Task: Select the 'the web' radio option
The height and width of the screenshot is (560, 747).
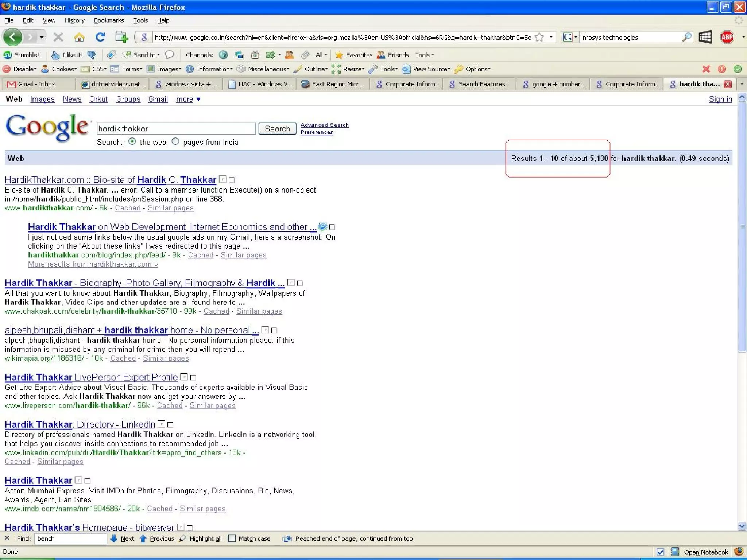Action: point(132,141)
